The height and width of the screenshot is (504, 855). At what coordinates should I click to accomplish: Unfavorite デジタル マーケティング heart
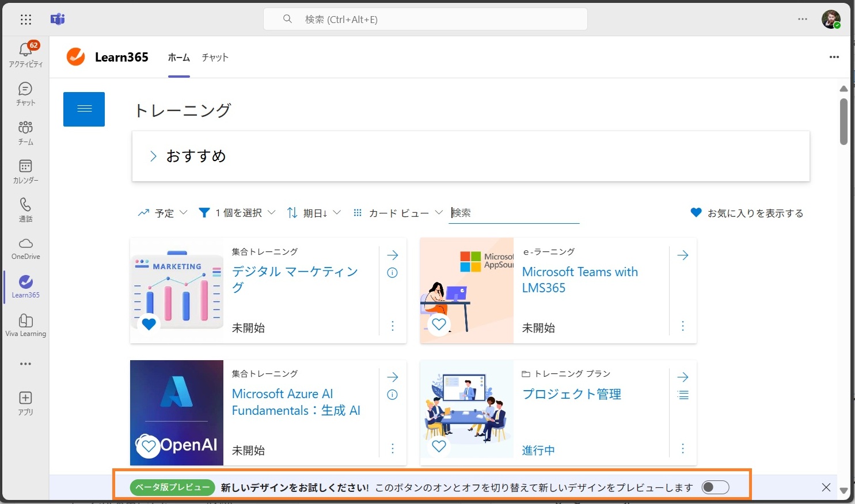149,324
